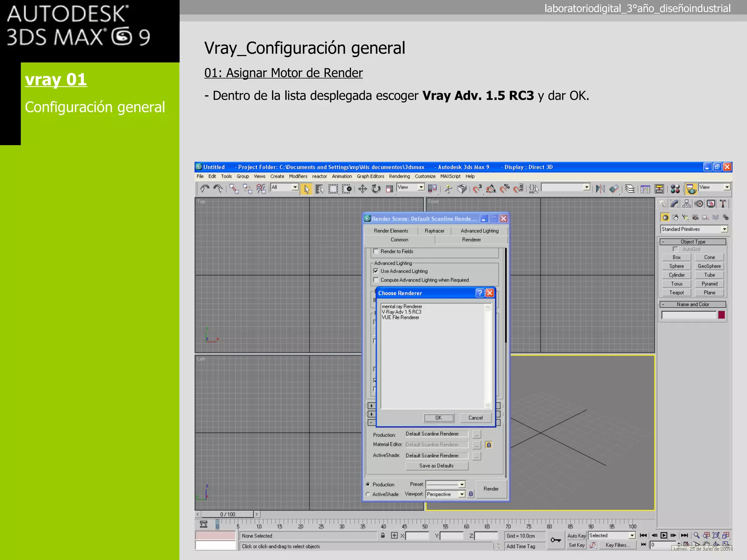Screen dimensions: 747x560
Task: Enable Compute Advanced Lighting when Required
Action: pos(376,280)
